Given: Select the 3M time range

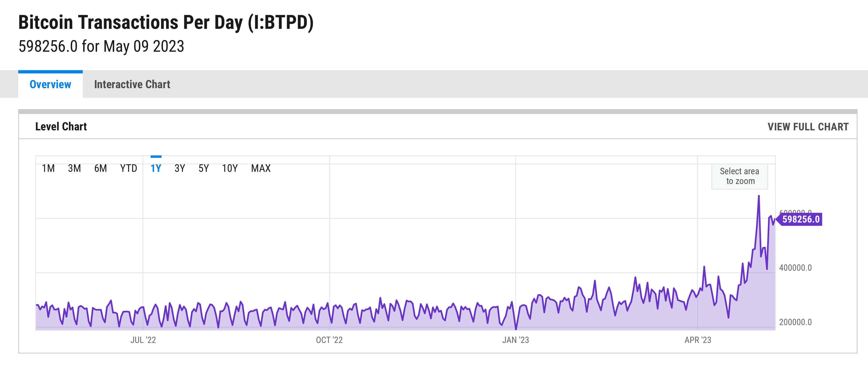Looking at the screenshot, I should coord(74,168).
